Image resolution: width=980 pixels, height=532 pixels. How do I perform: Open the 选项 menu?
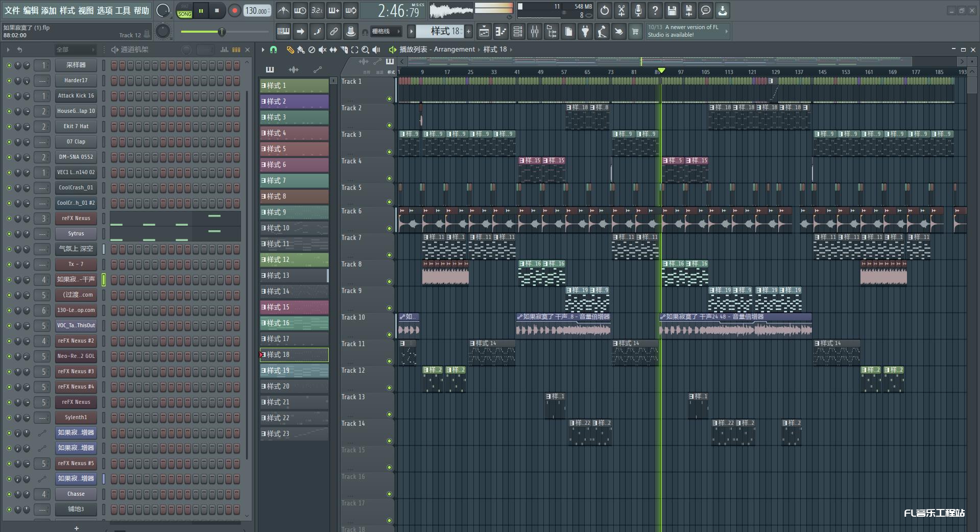(x=105, y=10)
